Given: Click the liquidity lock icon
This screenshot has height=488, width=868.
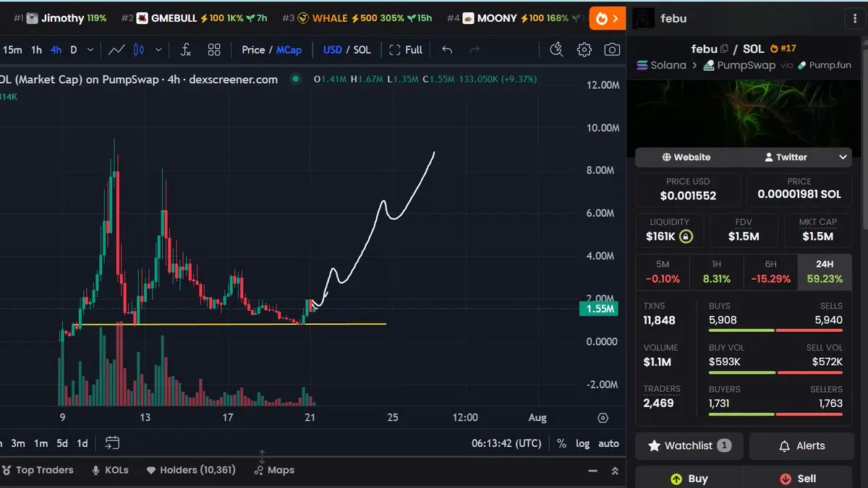Looking at the screenshot, I should click(x=686, y=236).
